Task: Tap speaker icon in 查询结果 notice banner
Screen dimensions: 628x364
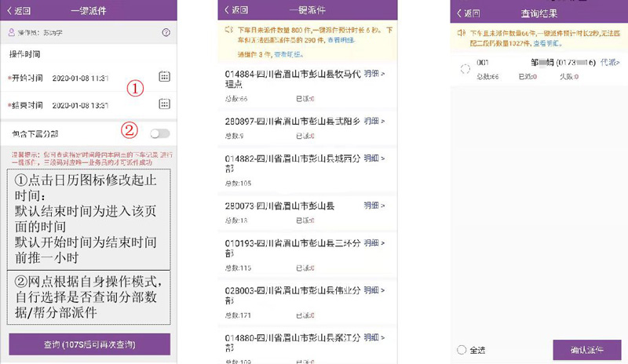Action: pos(462,33)
